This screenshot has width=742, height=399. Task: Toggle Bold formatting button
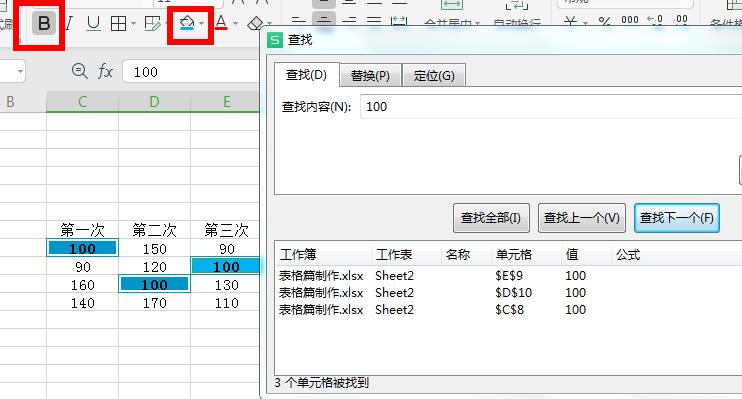[x=44, y=23]
